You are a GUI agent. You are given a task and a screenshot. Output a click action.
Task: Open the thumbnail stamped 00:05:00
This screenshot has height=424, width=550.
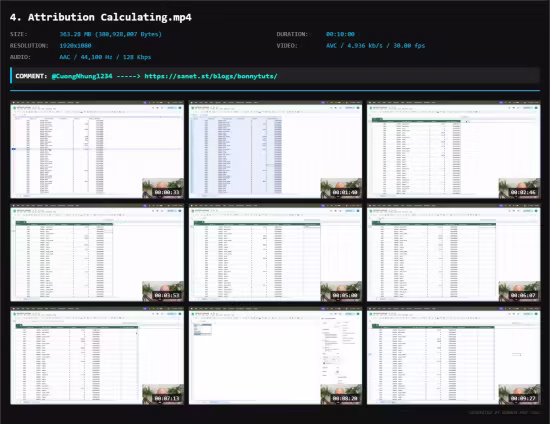point(275,253)
